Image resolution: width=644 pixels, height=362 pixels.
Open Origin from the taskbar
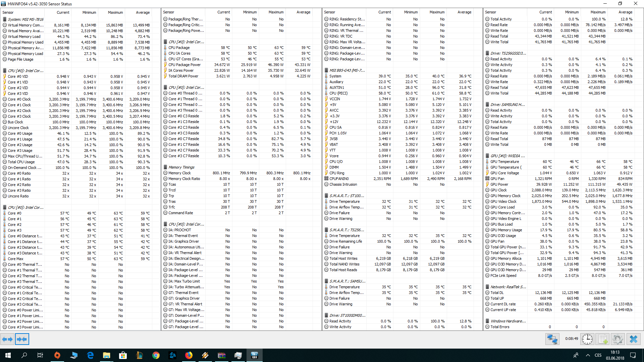57,355
